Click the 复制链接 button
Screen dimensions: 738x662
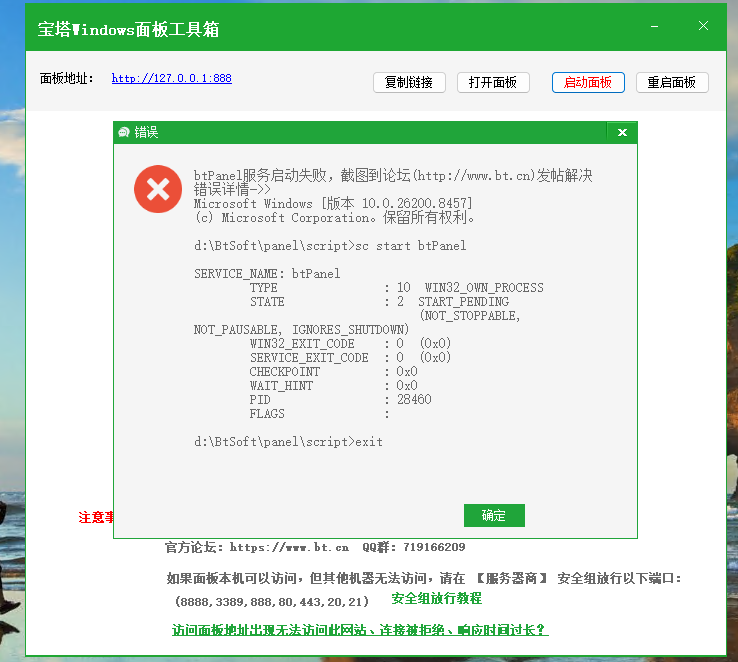pos(409,83)
